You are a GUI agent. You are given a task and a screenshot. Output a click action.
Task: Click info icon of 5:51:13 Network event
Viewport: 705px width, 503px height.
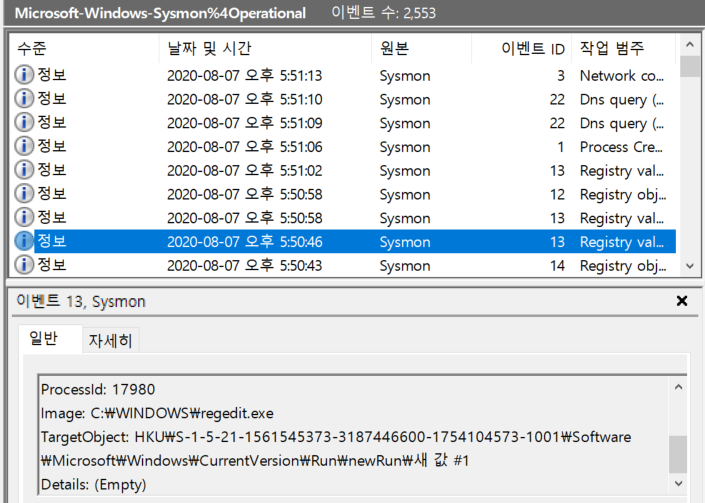24,75
